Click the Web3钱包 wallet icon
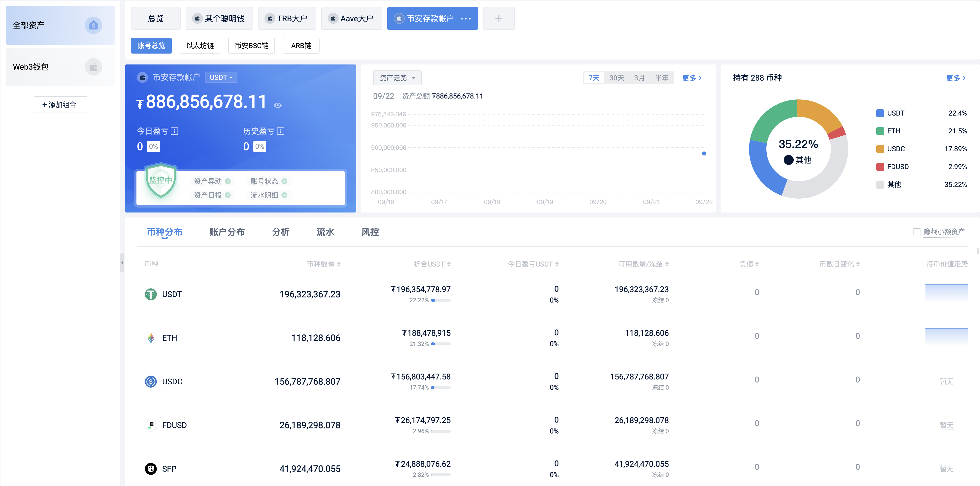 [x=93, y=67]
